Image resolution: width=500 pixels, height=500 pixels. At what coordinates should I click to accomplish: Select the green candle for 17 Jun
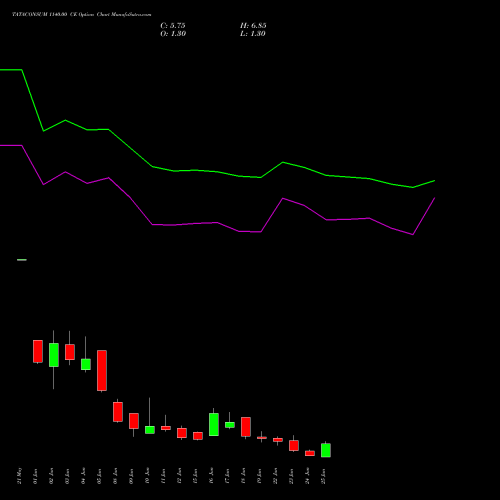tap(230, 425)
